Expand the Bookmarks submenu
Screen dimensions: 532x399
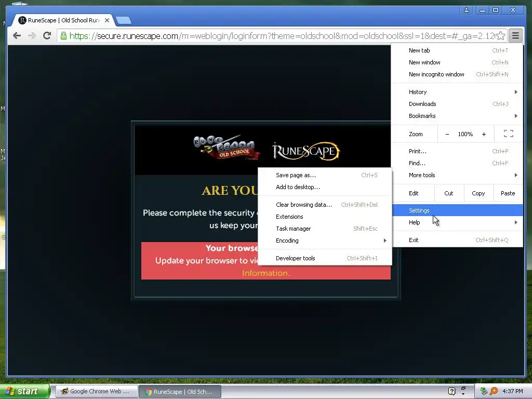coord(457,116)
